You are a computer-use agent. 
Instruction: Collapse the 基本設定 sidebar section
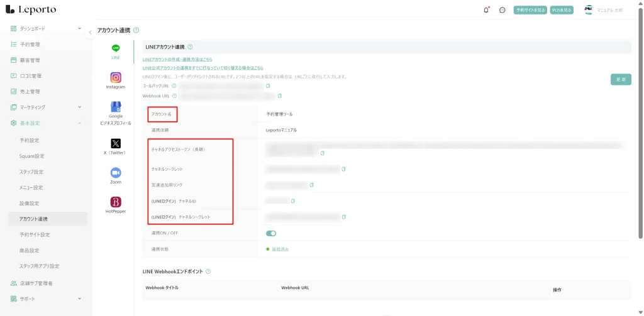point(79,123)
